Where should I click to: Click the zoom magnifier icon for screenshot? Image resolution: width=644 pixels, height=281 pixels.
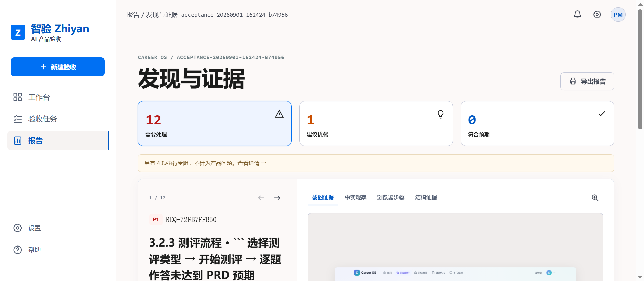[x=595, y=198]
